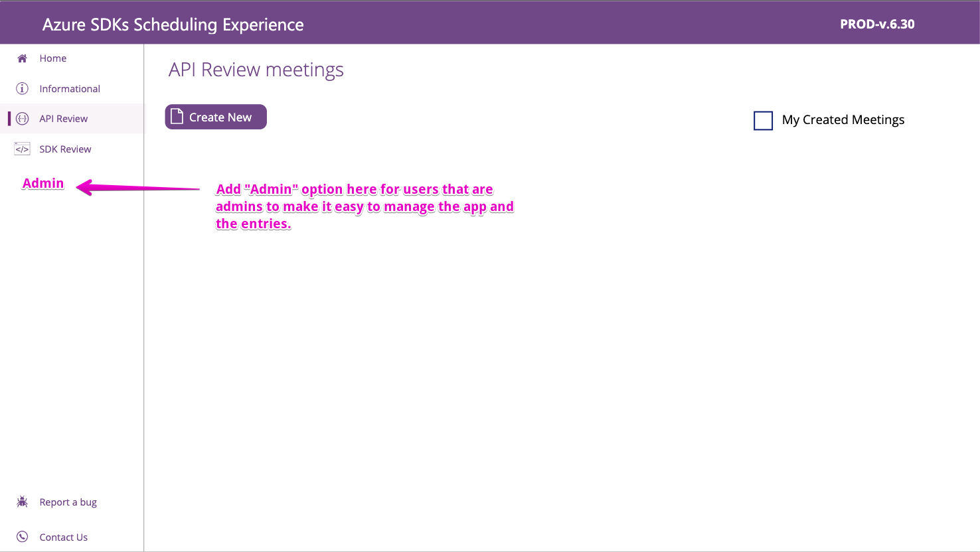Click the SDK Review code brackets icon
980x552 pixels.
(22, 149)
